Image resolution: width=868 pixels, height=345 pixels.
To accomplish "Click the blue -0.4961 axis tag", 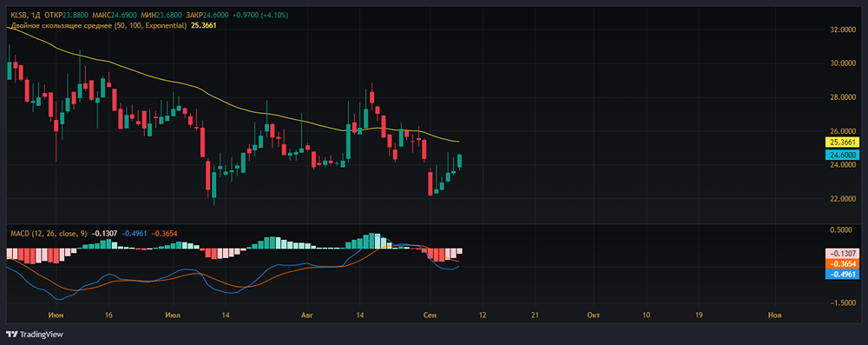I will tap(844, 275).
